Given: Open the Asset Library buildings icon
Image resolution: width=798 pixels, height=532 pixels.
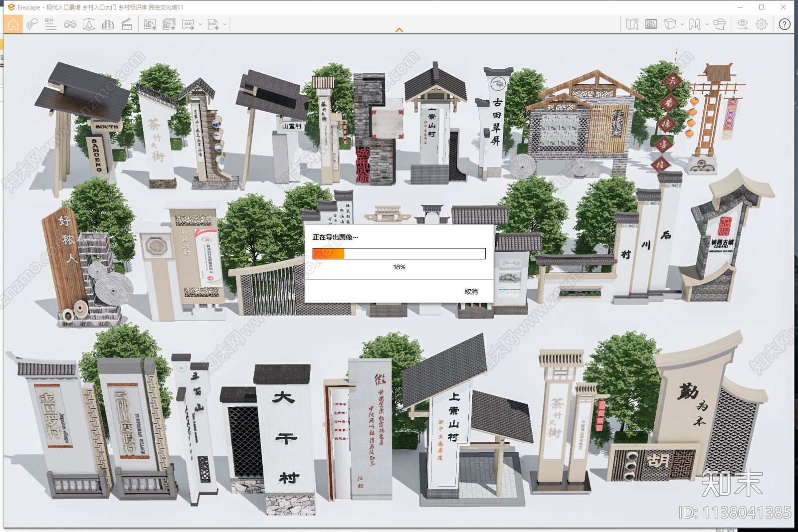Looking at the screenshot, I should click(x=108, y=24).
